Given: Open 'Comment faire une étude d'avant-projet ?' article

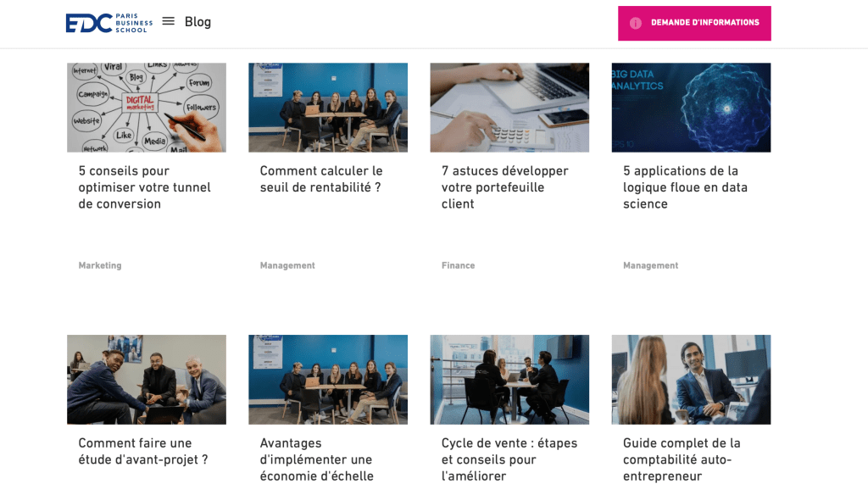Looking at the screenshot, I should [142, 451].
